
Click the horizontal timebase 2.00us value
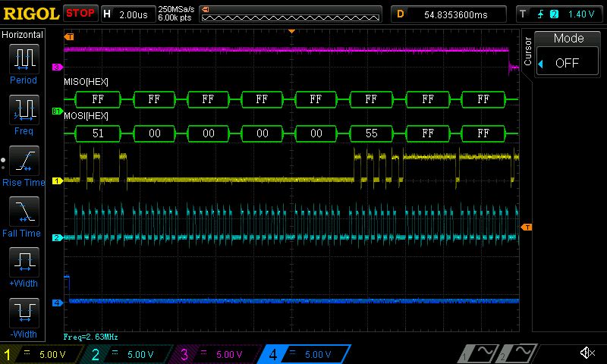(134, 14)
